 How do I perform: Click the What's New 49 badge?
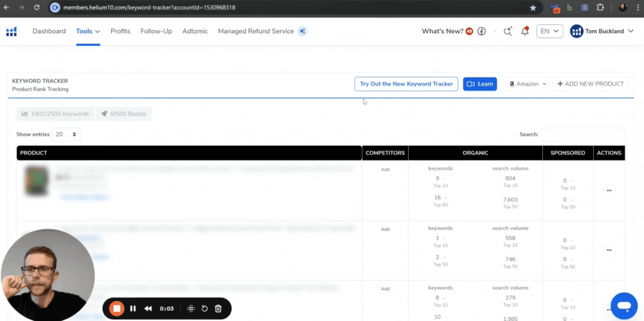coord(469,31)
